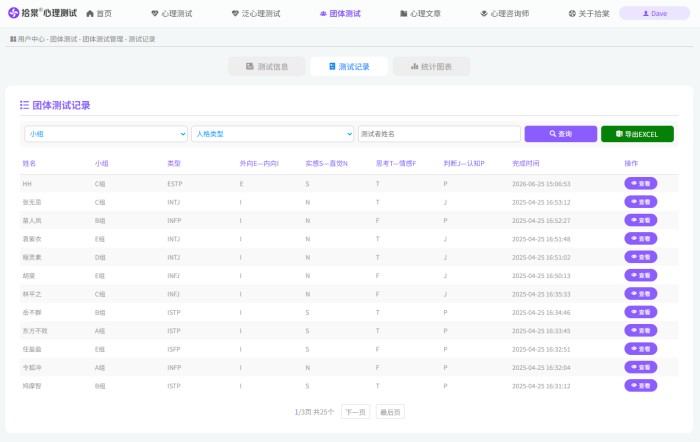The height and width of the screenshot is (442, 700).
Task: Open the Dave user account button
Action: 654,13
